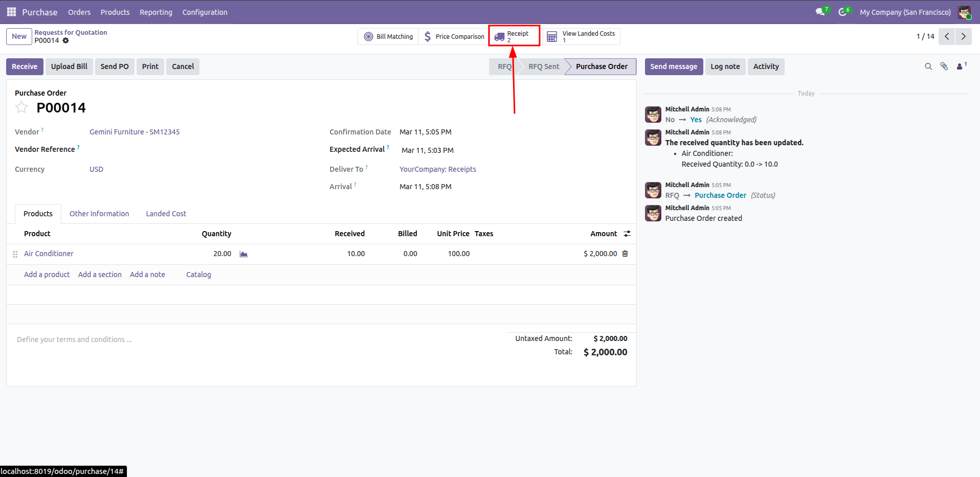The width and height of the screenshot is (980, 477).
Task: Open the My Company (San Francisco) switcher
Action: pos(905,12)
